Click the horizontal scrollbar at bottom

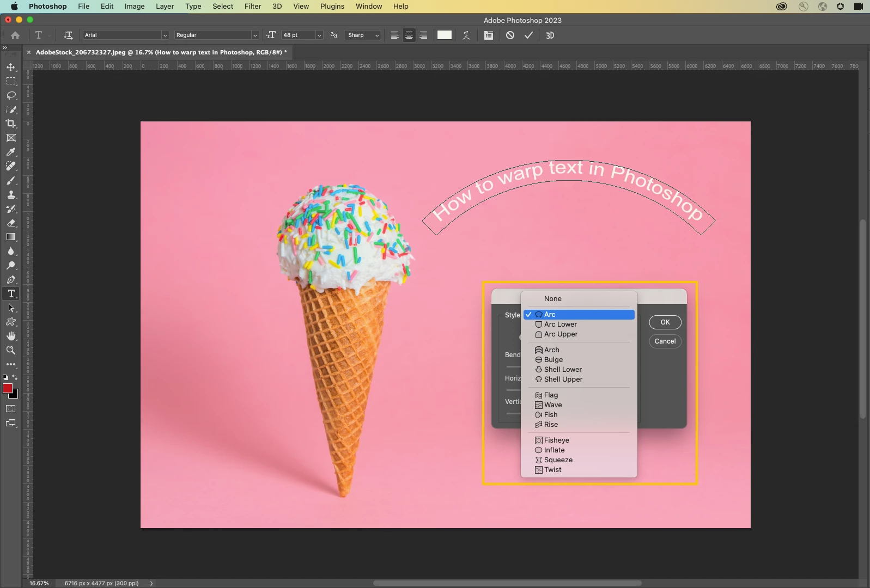click(x=507, y=583)
